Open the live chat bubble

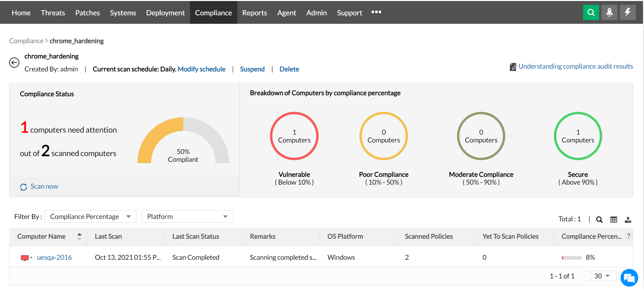pyautogui.click(x=629, y=278)
